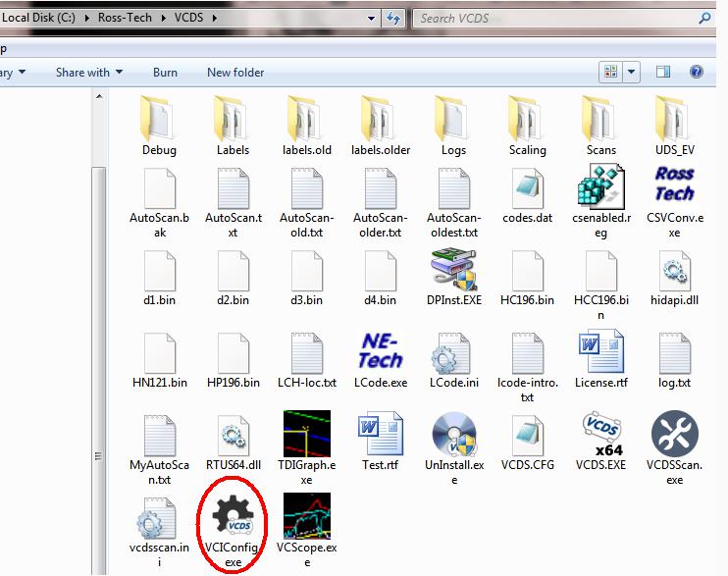Viewport: 728px width, 576px height.
Task: Select the VCDSScan.exe wrench icon
Action: click(x=675, y=434)
